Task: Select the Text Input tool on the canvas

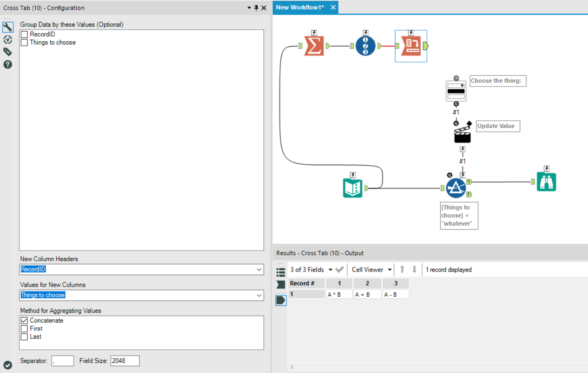Action: point(353,188)
